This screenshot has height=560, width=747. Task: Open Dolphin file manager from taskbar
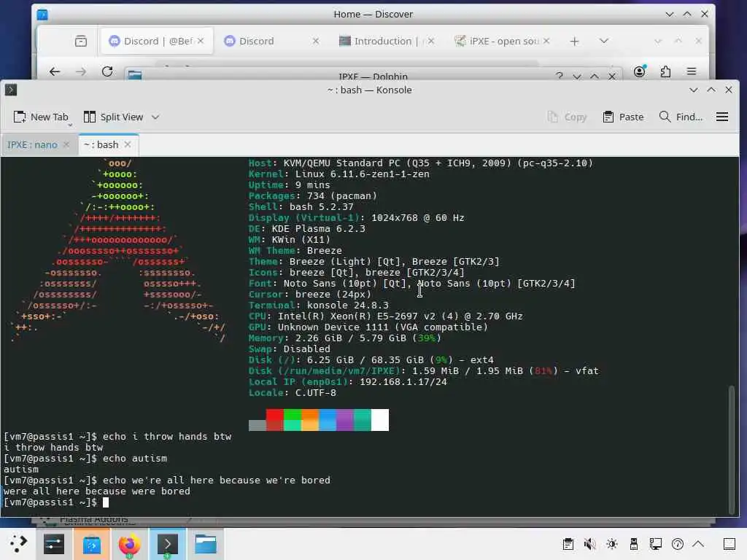coord(205,544)
